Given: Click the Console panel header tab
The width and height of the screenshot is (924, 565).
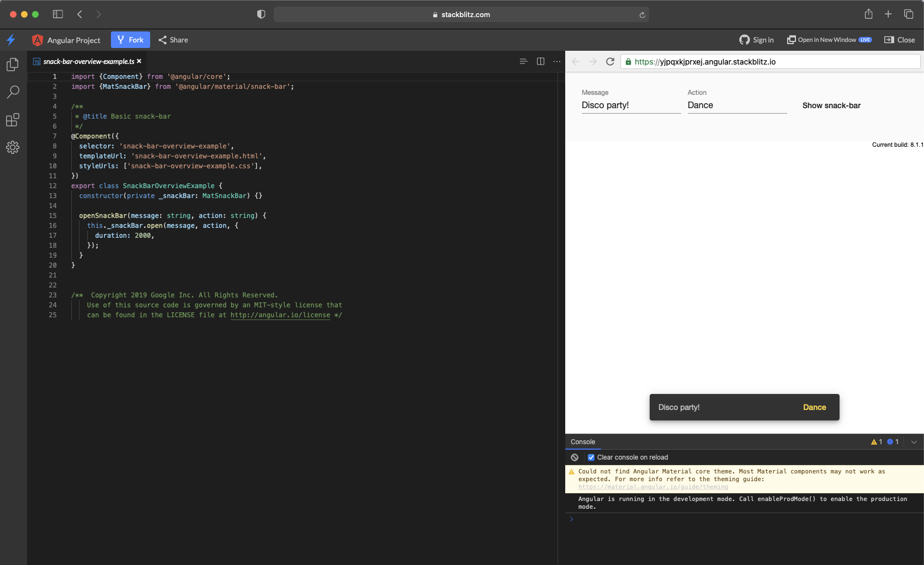Looking at the screenshot, I should 583,441.
